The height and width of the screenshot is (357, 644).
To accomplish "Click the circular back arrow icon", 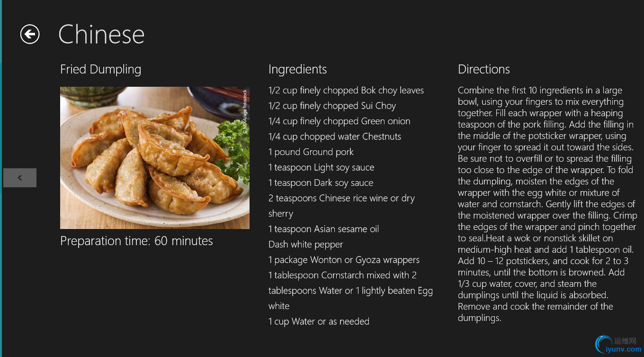I will (30, 34).
